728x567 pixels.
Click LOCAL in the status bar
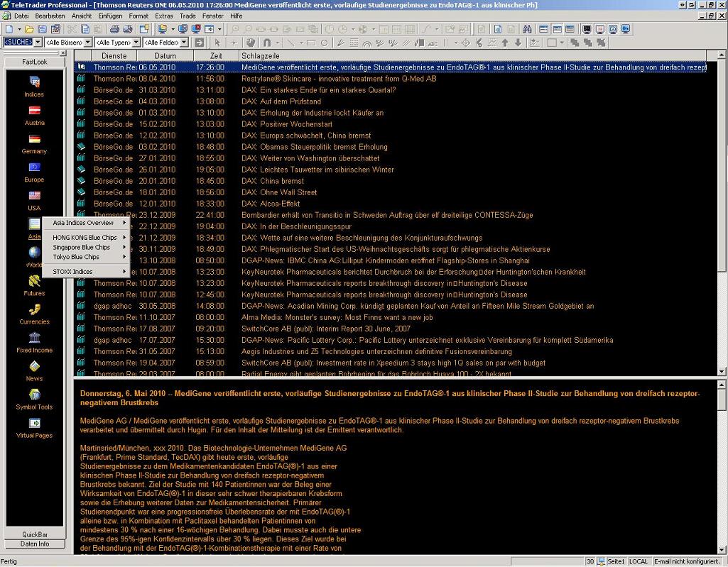click(639, 561)
